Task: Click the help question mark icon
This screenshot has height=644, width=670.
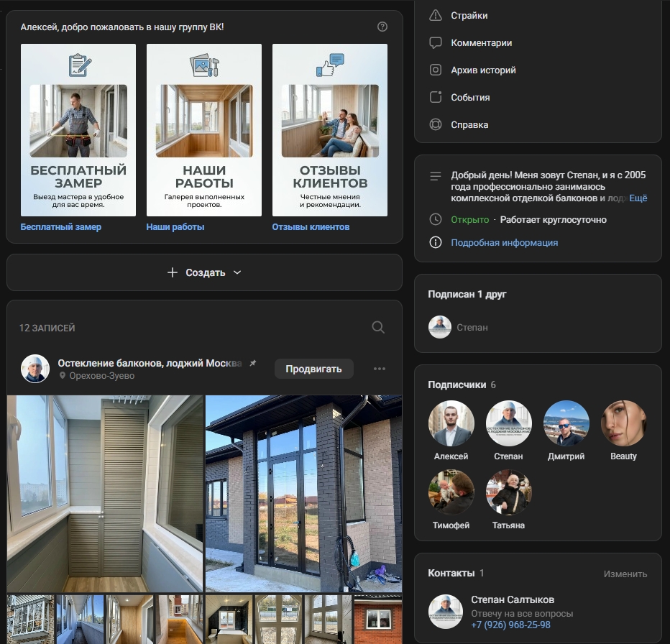Action: (x=382, y=27)
